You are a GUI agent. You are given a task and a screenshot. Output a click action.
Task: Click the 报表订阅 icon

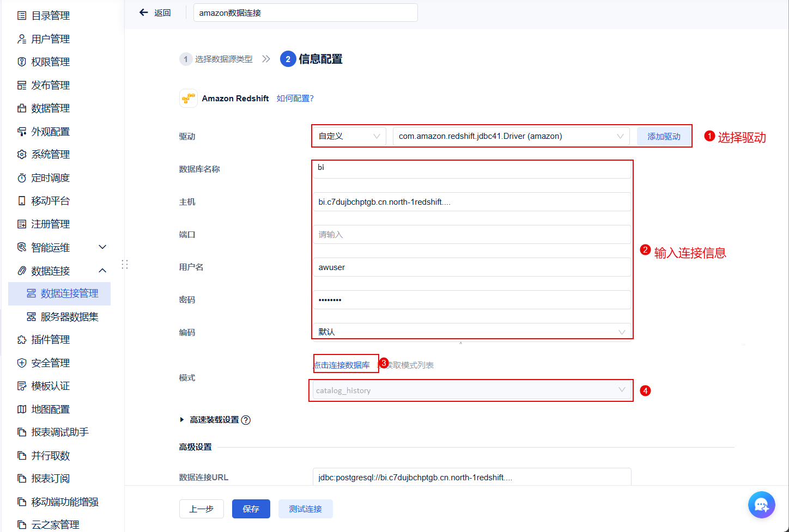22,479
